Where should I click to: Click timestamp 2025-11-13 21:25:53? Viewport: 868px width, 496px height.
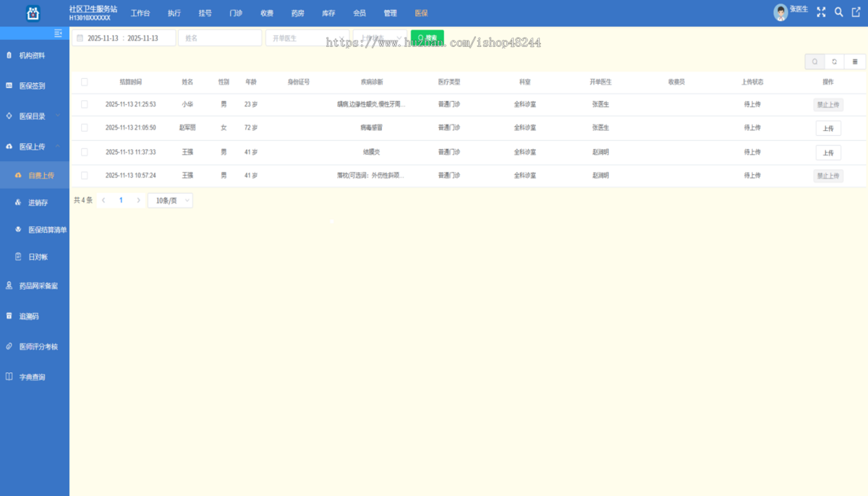(131, 104)
